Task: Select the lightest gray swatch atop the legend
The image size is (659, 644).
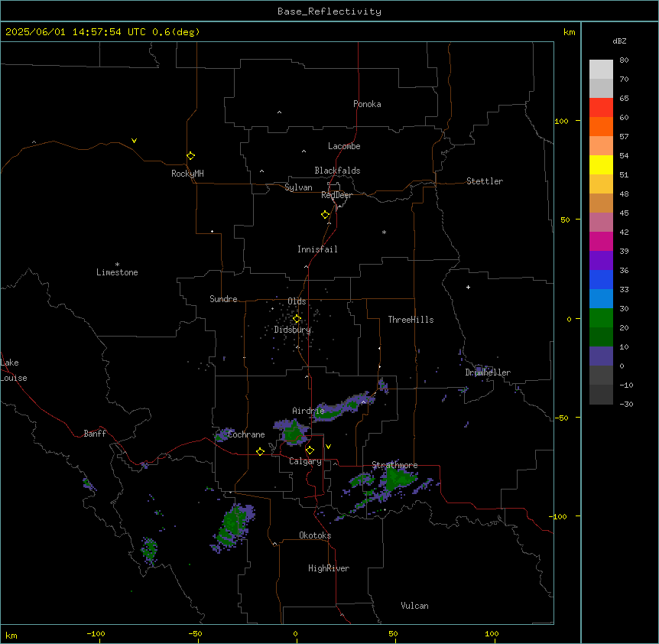Action: coord(601,69)
